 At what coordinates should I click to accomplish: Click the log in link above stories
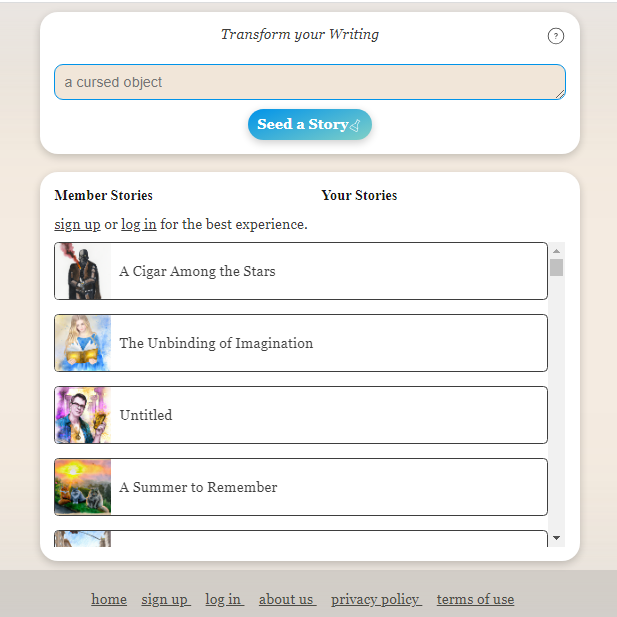[138, 224]
